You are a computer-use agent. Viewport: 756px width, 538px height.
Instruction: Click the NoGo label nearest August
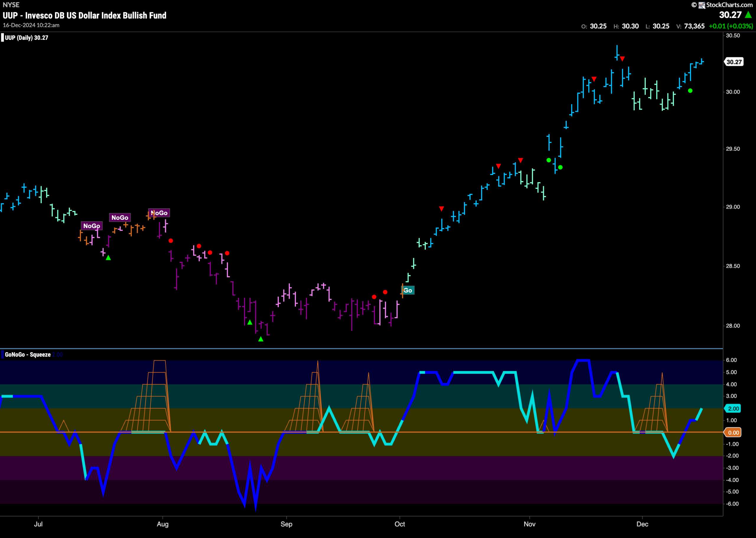pyautogui.click(x=159, y=213)
